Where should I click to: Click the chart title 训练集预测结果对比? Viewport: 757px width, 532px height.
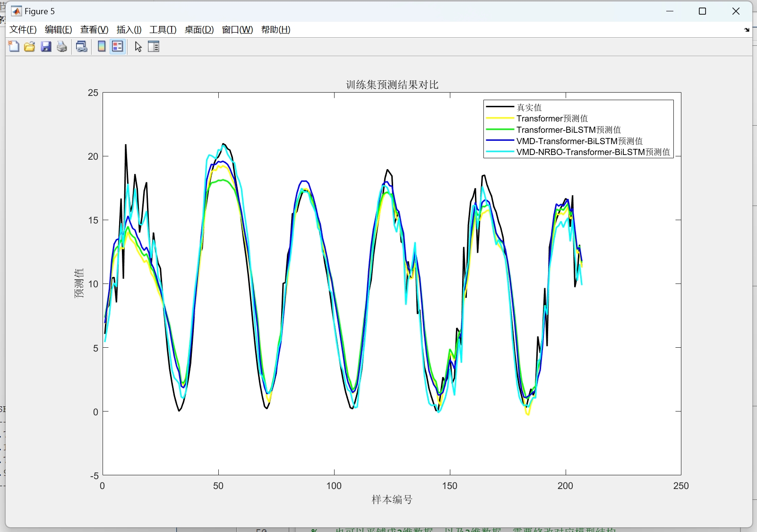[392, 85]
